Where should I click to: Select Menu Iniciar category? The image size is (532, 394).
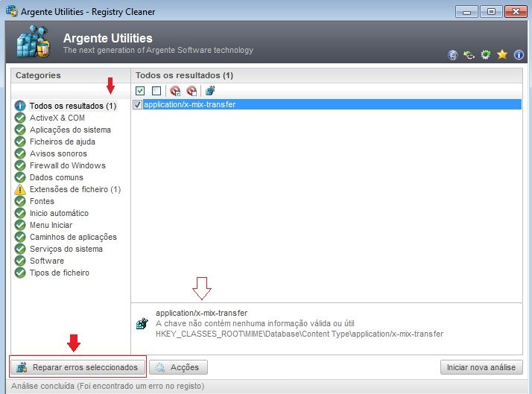(51, 225)
